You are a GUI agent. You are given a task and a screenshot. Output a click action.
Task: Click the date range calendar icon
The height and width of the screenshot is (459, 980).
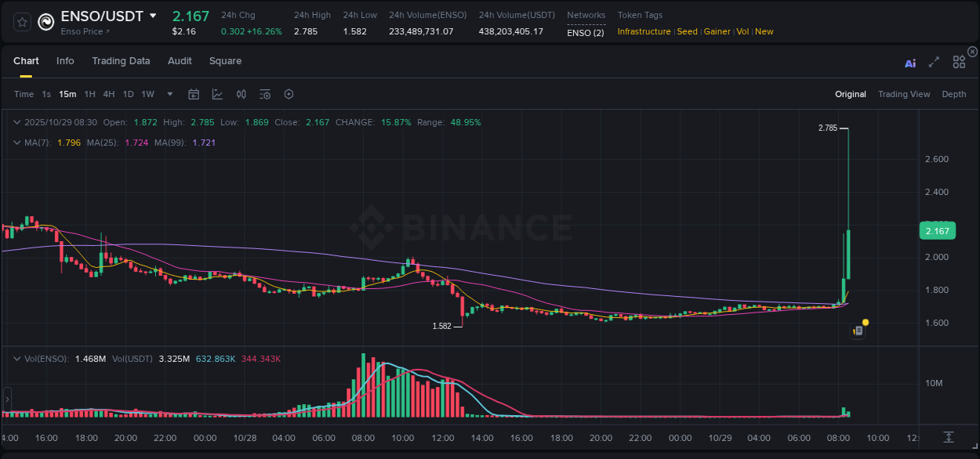pos(194,94)
